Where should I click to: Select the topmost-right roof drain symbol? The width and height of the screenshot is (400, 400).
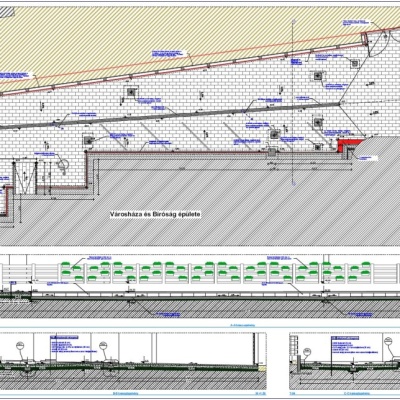[354, 63]
